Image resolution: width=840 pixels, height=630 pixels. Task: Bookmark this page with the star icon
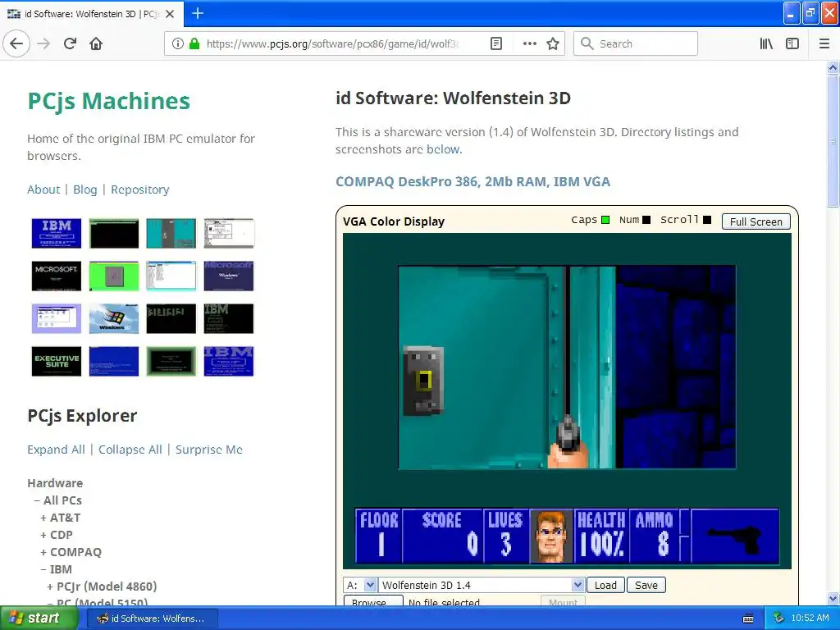pyautogui.click(x=553, y=43)
